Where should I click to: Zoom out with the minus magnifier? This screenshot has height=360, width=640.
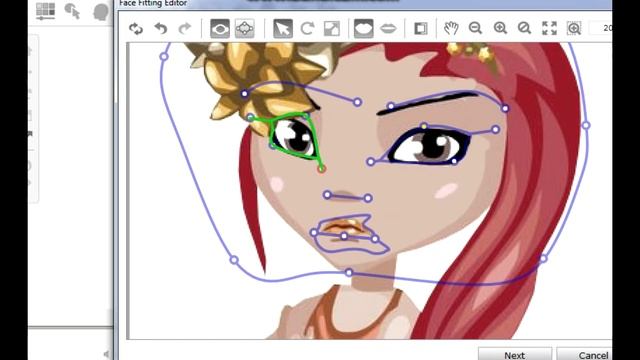point(475,28)
